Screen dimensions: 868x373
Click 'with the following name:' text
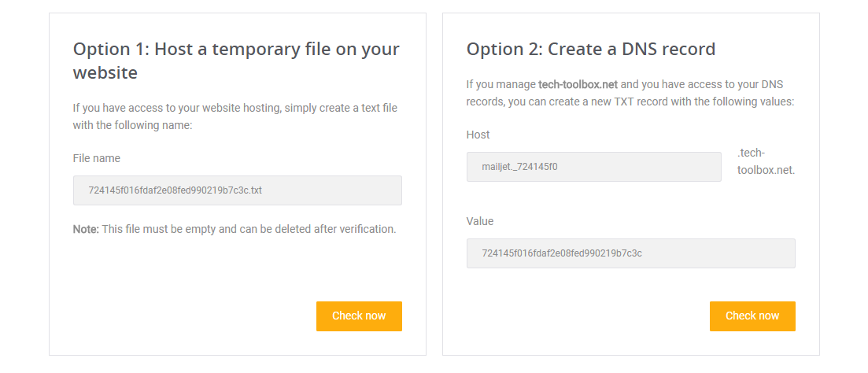coord(132,125)
